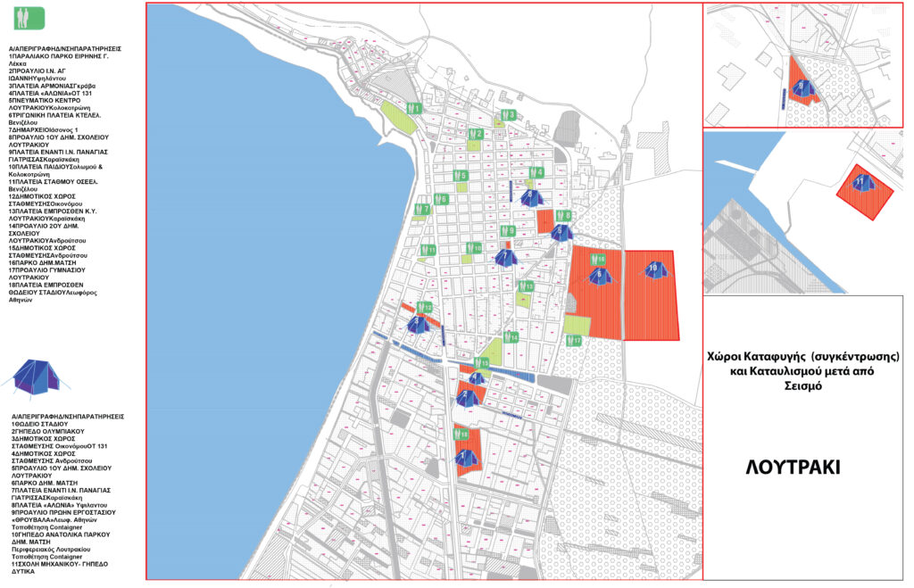Select tent marker 11 in lower inset map

tap(861, 183)
